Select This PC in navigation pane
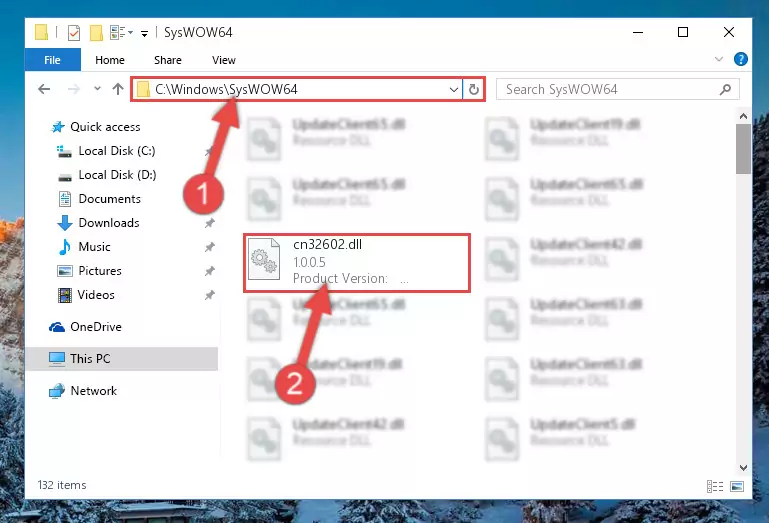 (x=122, y=359)
